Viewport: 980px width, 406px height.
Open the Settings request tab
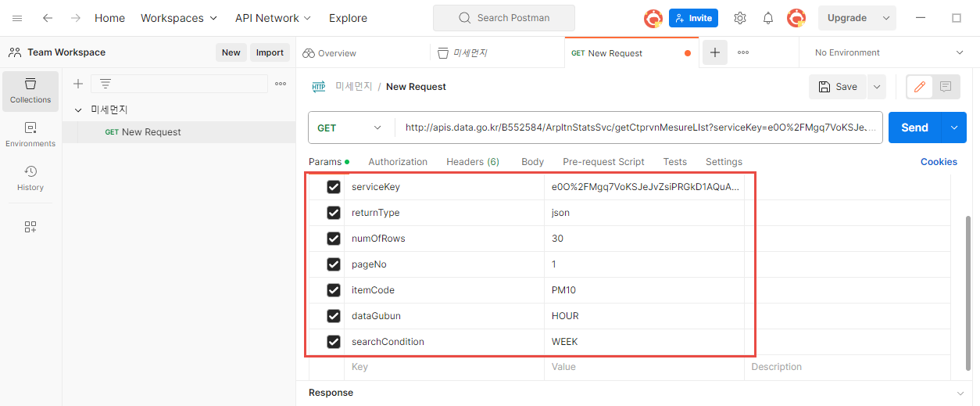click(x=724, y=162)
